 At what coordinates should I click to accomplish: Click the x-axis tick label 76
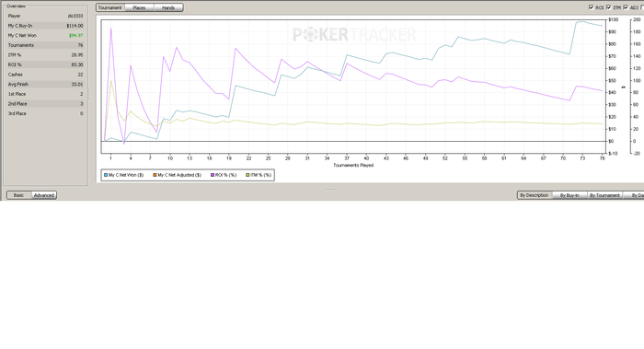click(x=603, y=158)
